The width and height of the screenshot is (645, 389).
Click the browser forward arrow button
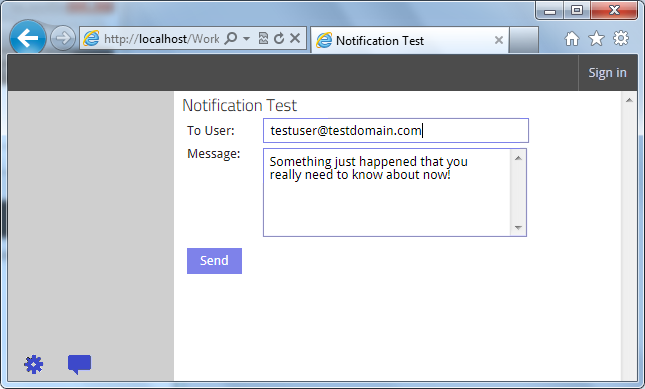click(63, 38)
